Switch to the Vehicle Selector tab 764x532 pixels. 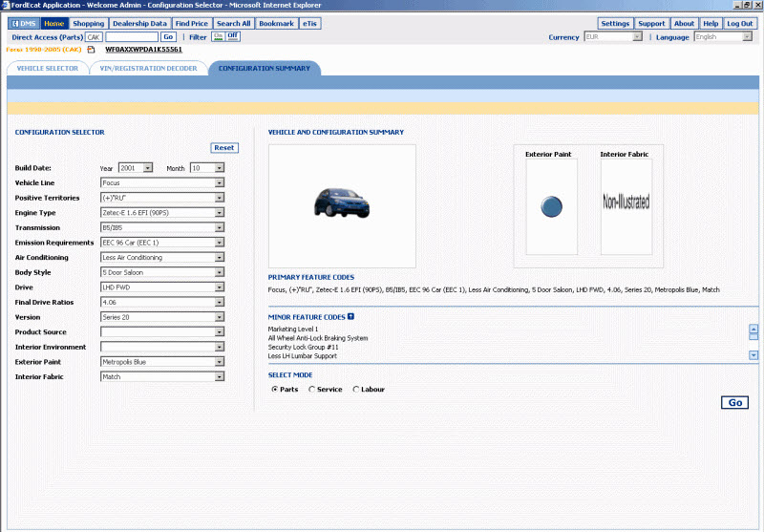[47, 69]
